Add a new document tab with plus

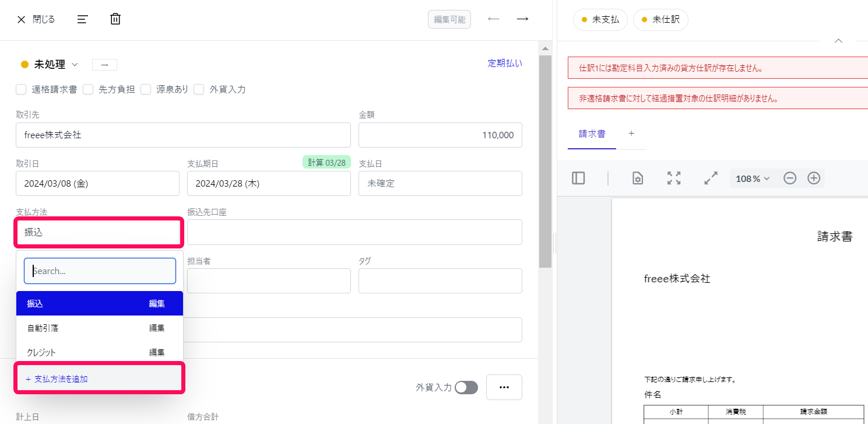[x=631, y=134]
